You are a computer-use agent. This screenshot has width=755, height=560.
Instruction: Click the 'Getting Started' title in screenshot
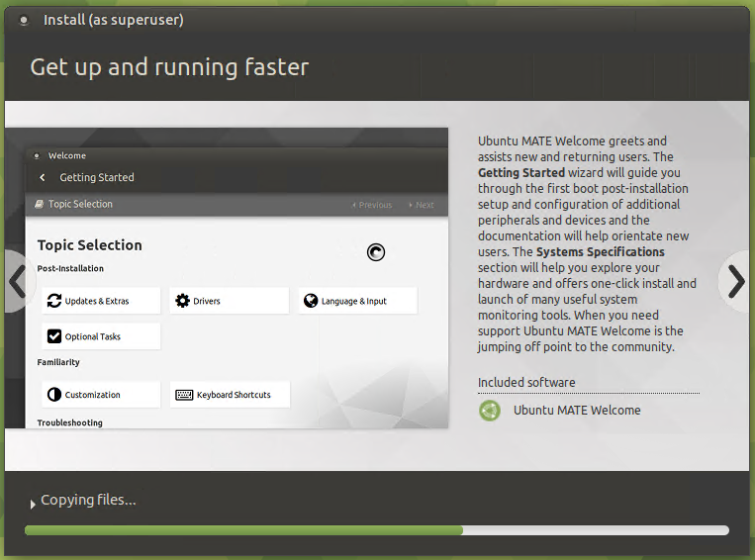coord(97,177)
